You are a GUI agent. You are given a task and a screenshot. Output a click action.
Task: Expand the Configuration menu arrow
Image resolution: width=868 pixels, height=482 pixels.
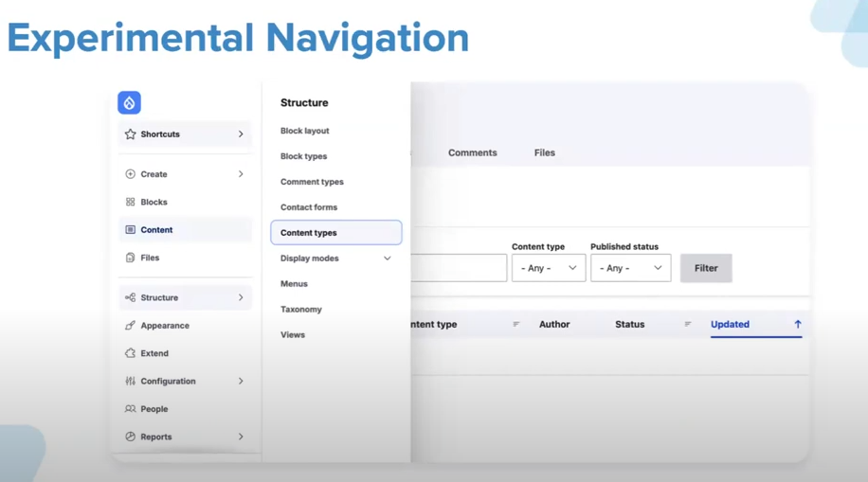pos(241,382)
